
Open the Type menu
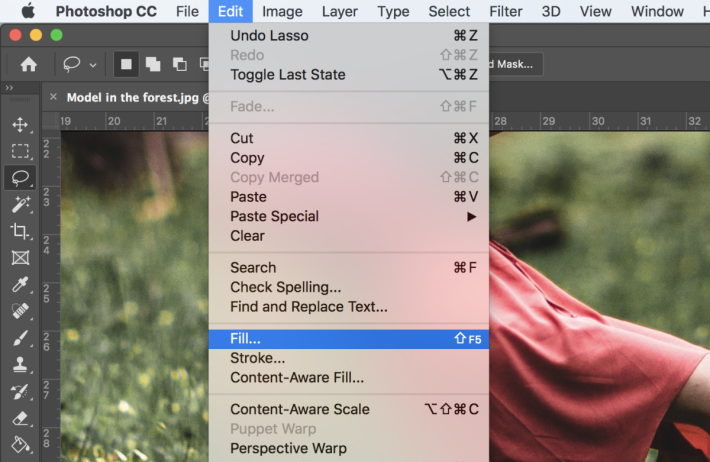pyautogui.click(x=393, y=11)
